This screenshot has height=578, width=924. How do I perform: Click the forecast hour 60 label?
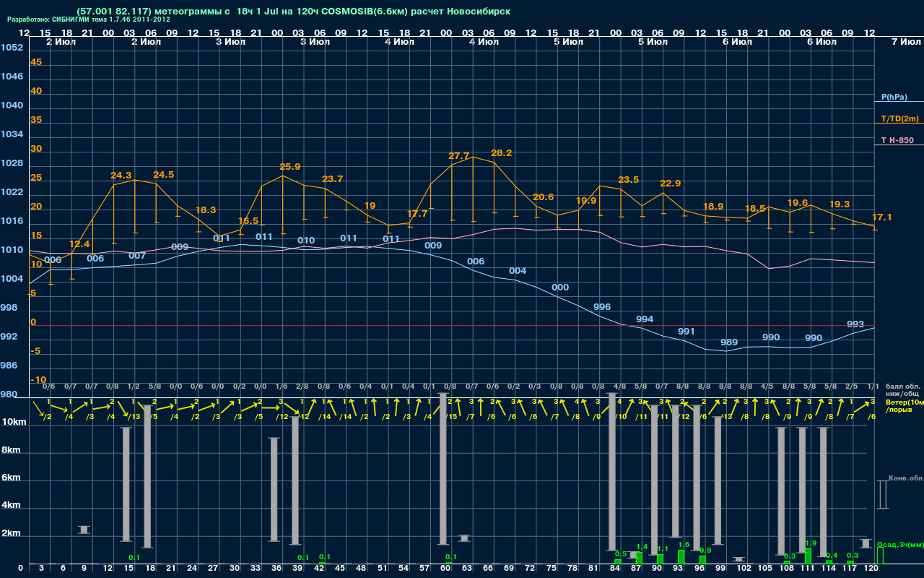(445, 569)
